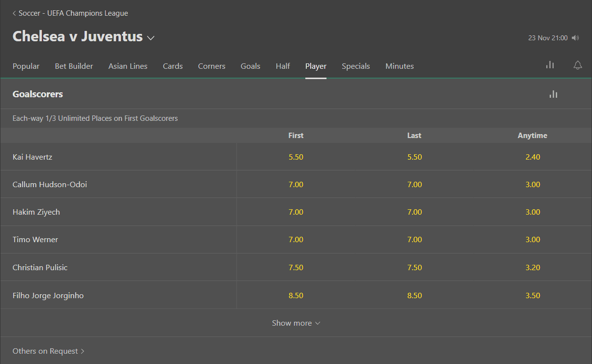Expand Show more goalscorers
The width and height of the screenshot is (592, 364).
coord(296,323)
